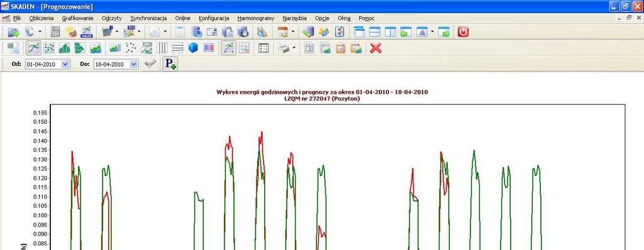Open the Pomoc menu
644x250 pixels.
click(x=367, y=18)
